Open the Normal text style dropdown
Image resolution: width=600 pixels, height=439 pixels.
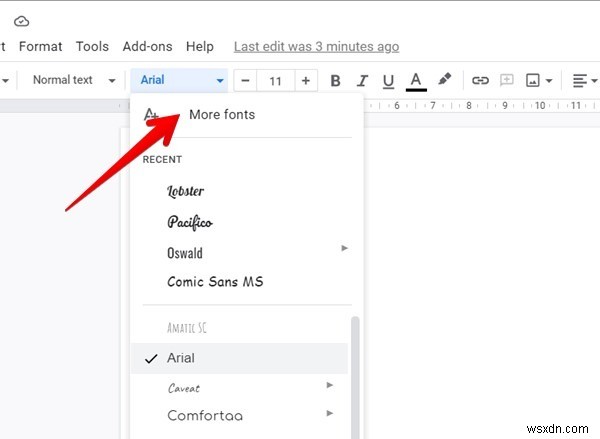pyautogui.click(x=73, y=80)
